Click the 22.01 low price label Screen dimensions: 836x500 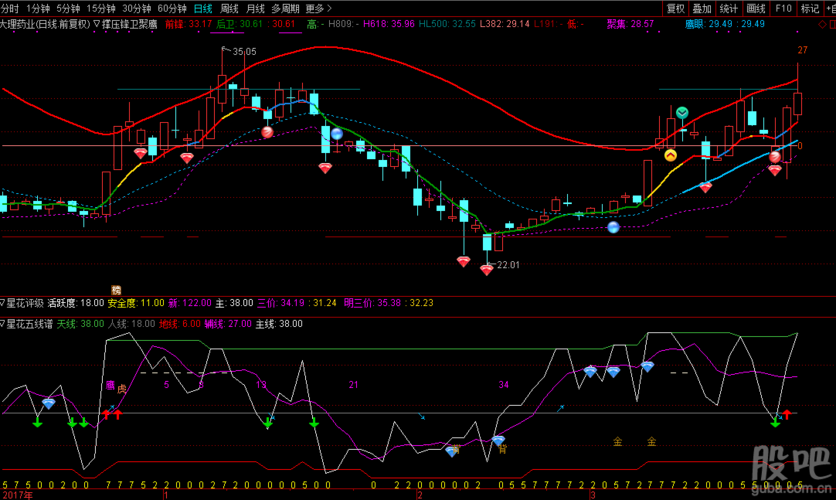point(508,265)
